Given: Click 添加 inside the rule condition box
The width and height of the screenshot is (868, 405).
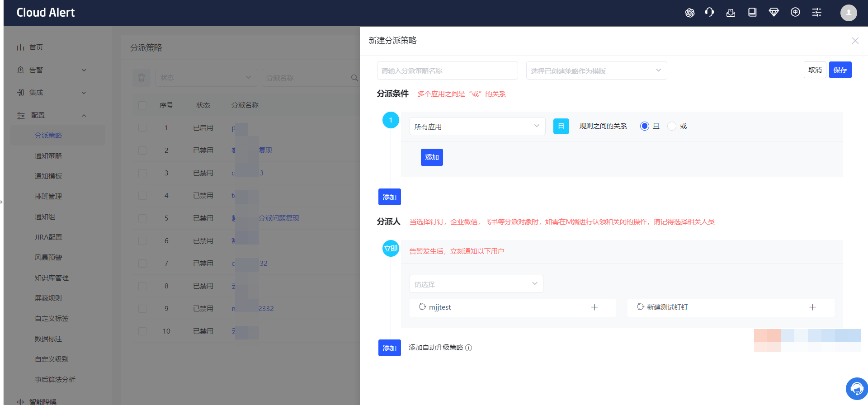Looking at the screenshot, I should pyautogui.click(x=432, y=157).
